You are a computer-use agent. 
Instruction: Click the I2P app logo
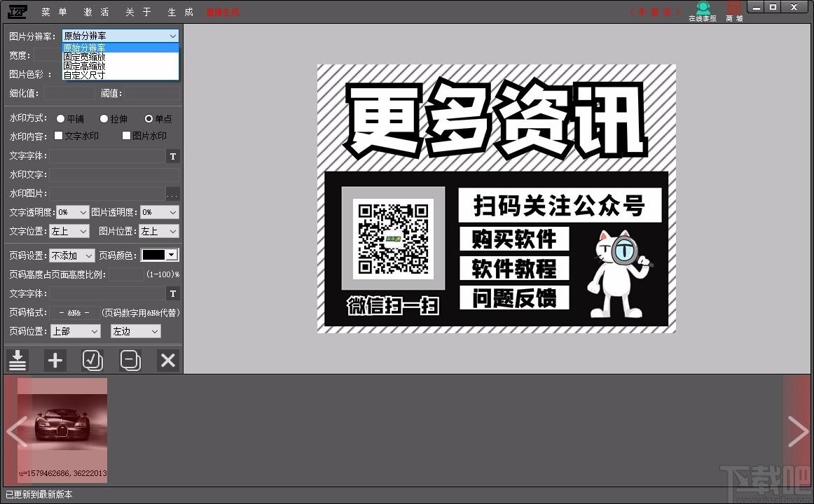point(18,11)
